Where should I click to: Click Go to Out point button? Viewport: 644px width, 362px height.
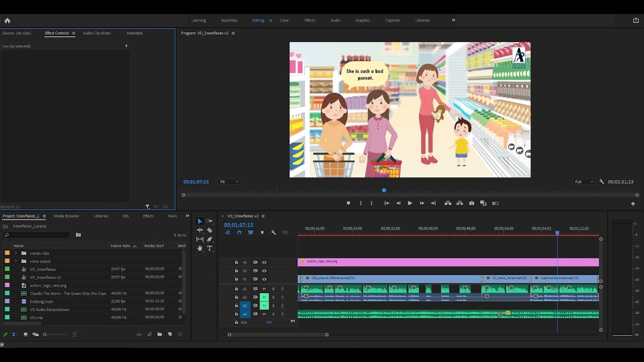pyautogui.click(x=433, y=203)
